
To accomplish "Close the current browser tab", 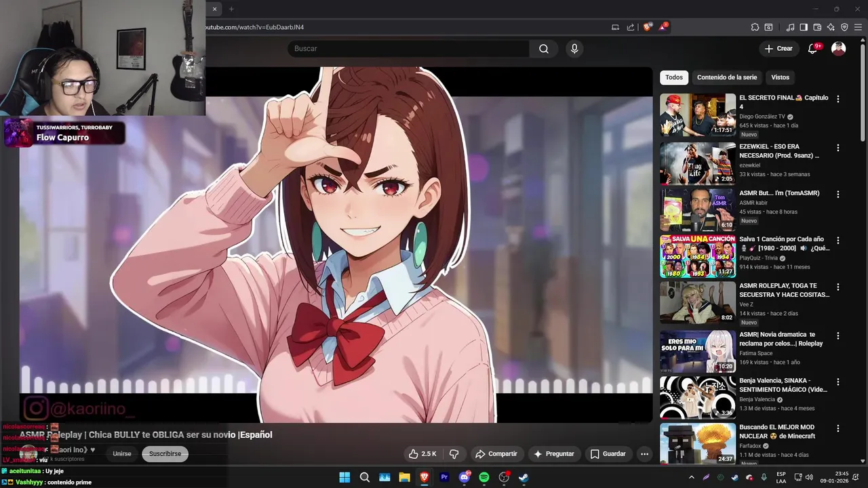I will 214,9.
